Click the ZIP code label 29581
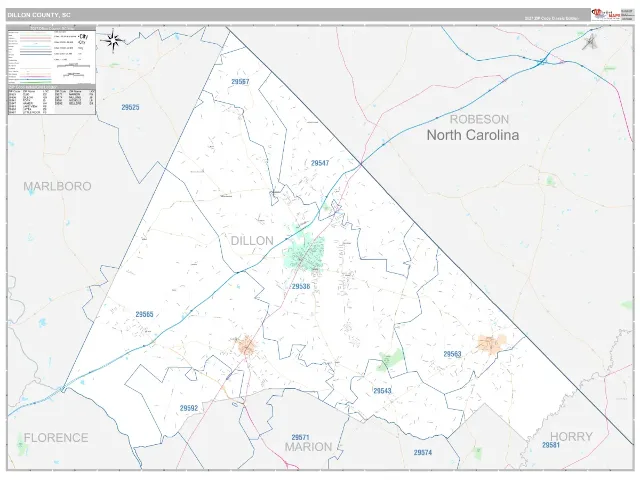640x480 pixels. pyautogui.click(x=551, y=445)
